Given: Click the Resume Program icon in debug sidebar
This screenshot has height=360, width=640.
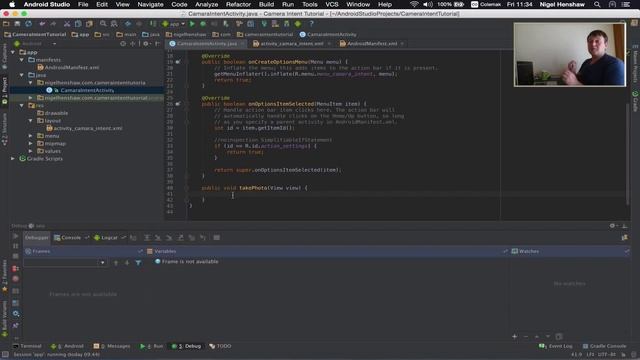Looking at the screenshot, I should pyautogui.click(x=16, y=236).
